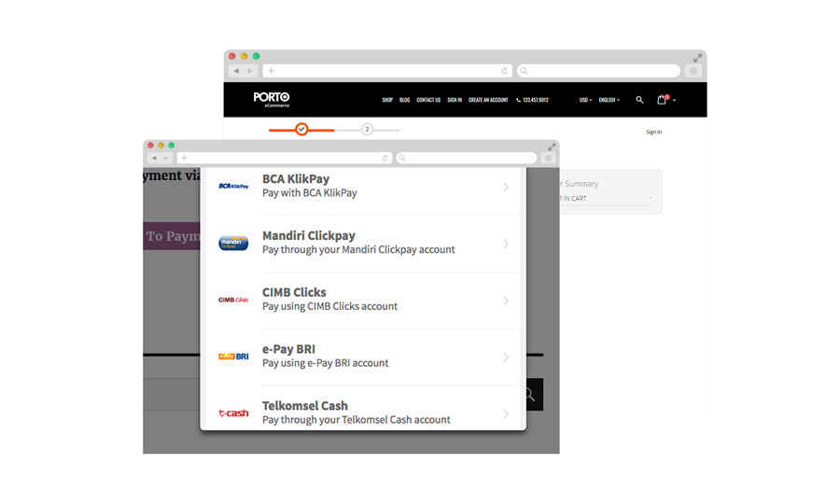
Task: Open chevron on the CIMB Clicks row
Action: (x=506, y=301)
